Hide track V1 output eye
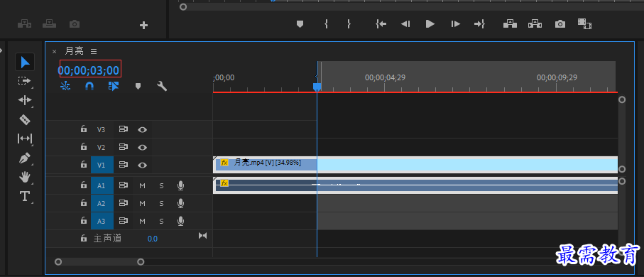Image resolution: width=644 pixels, height=277 pixels. pyautogui.click(x=142, y=165)
